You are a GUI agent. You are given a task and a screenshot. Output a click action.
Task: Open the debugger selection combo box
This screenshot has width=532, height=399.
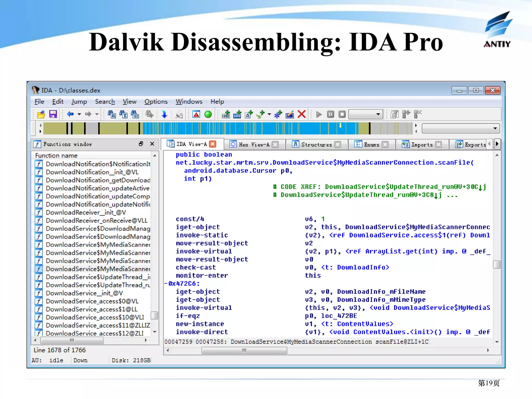point(365,114)
